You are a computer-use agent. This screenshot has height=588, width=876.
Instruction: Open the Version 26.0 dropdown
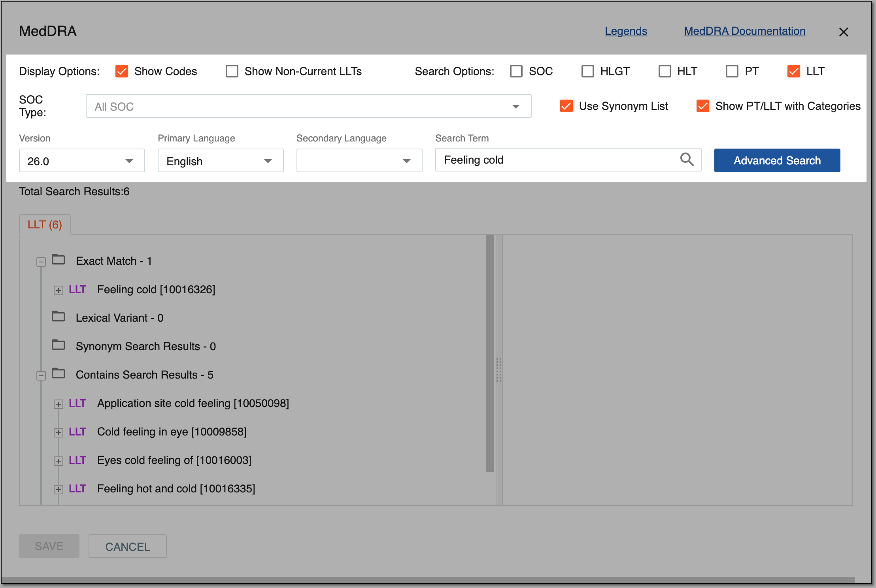pos(82,160)
